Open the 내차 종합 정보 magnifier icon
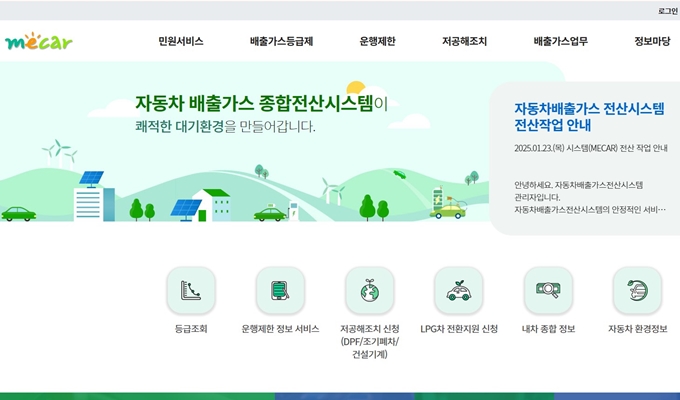Viewport: 680px width, 400px height. [548, 290]
